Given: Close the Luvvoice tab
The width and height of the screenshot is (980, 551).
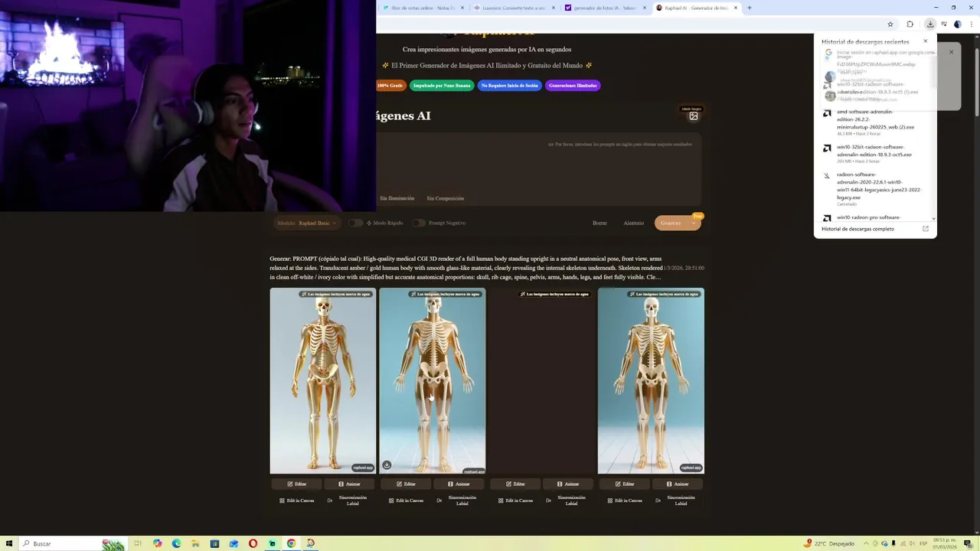Looking at the screenshot, I should 553,8.
